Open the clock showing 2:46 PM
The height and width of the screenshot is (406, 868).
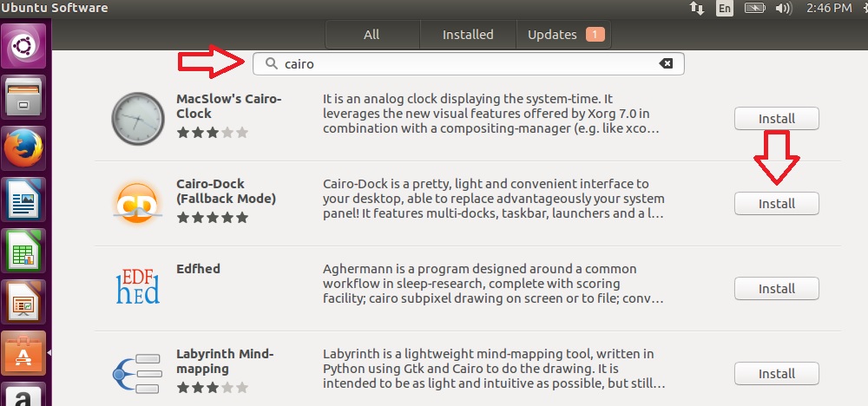[829, 8]
